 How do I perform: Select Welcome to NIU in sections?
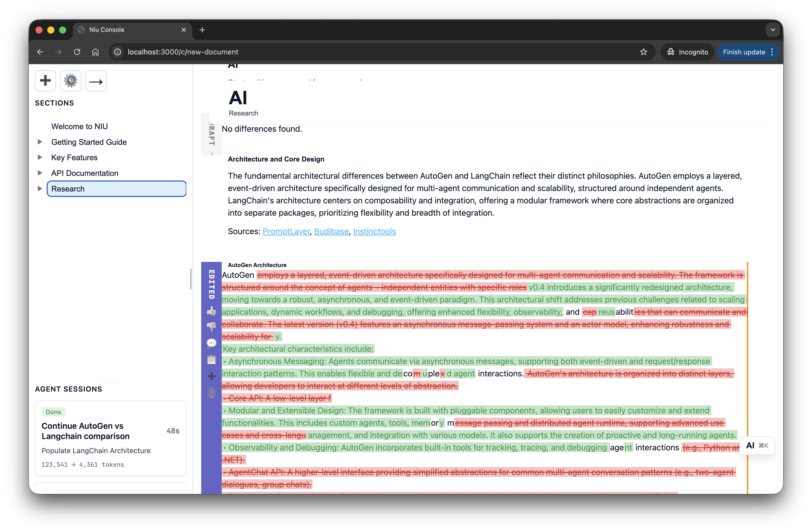(80, 126)
